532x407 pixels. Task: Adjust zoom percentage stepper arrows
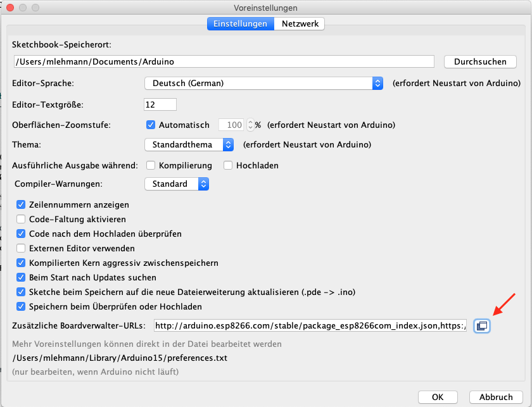coord(250,125)
